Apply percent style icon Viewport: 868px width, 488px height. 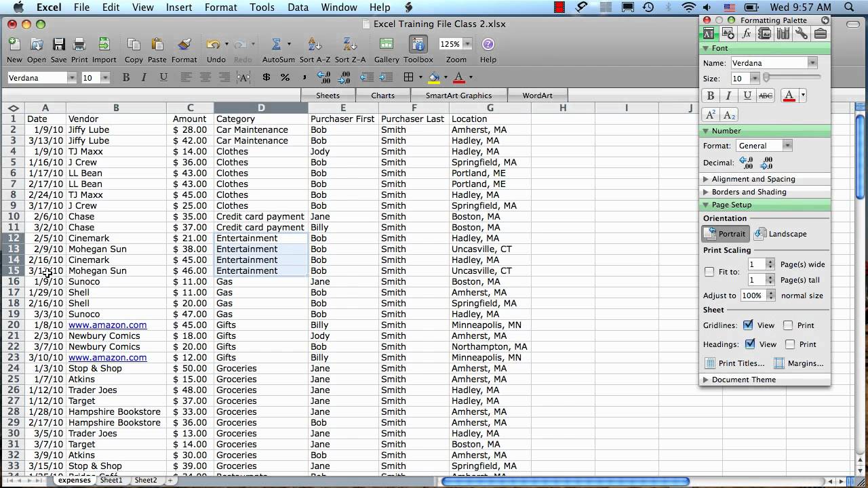(x=285, y=77)
